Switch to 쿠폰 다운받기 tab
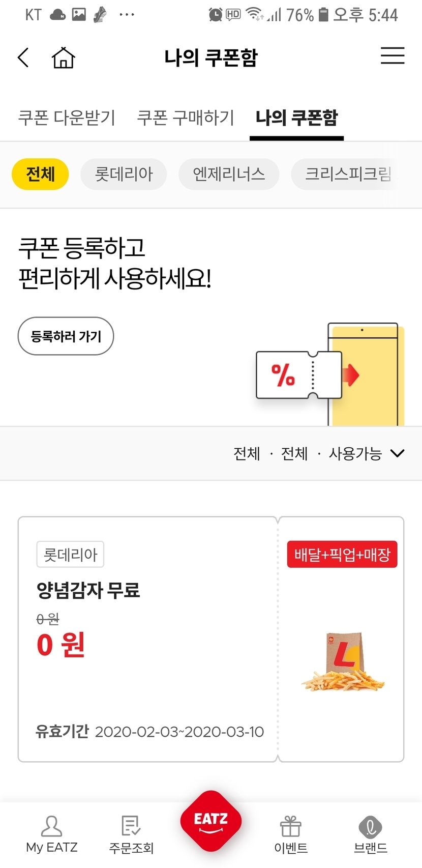 pyautogui.click(x=67, y=118)
